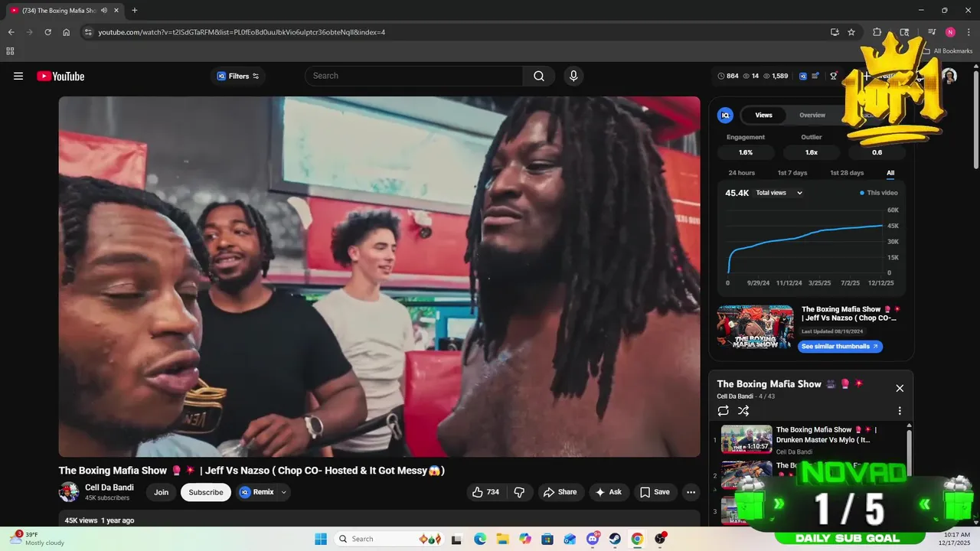Open more actions ellipsis under video
The width and height of the screenshot is (980, 551).
(691, 492)
